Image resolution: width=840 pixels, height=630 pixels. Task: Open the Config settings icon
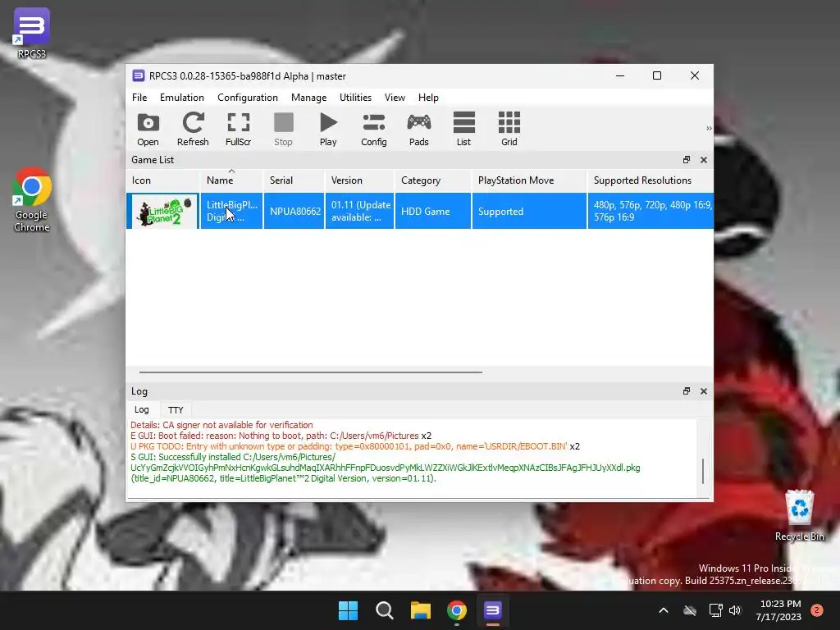click(x=373, y=129)
